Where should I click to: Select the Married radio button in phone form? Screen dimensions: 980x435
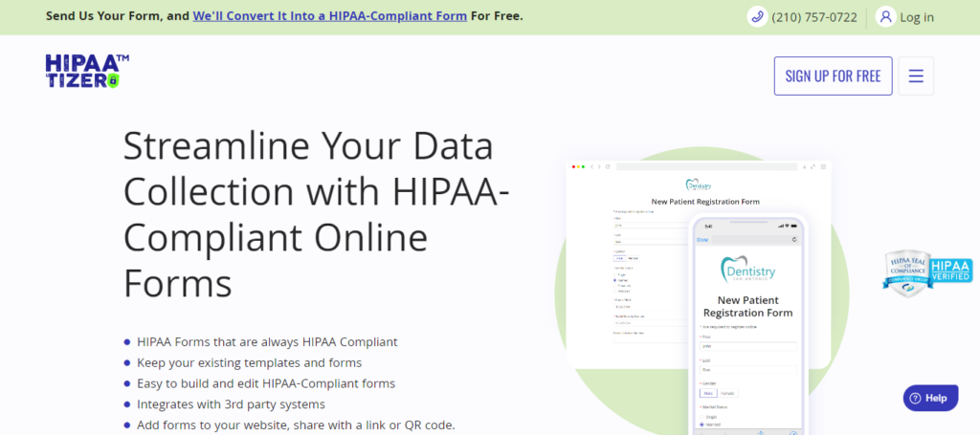702,424
